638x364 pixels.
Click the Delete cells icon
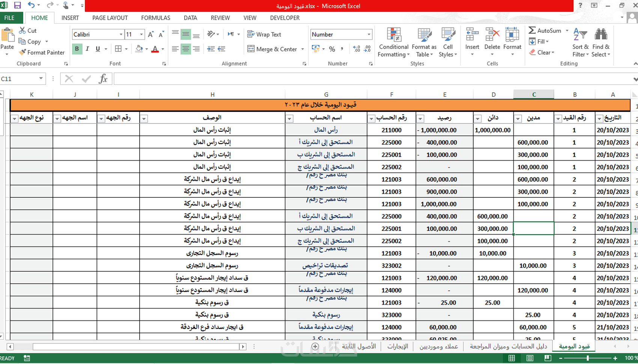coord(492,35)
